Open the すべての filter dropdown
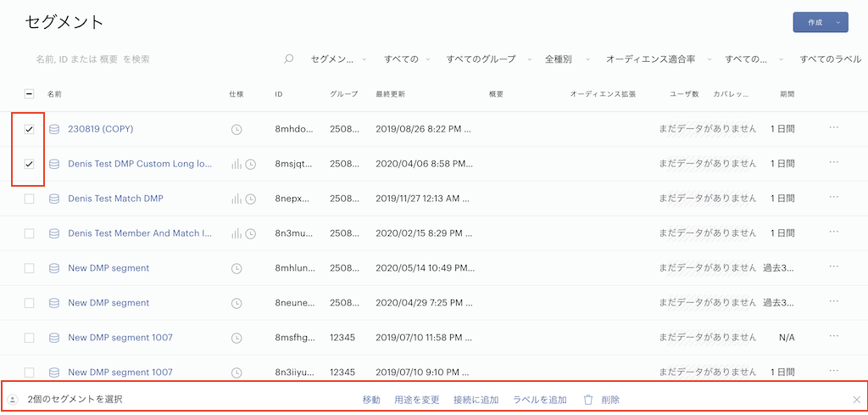Screen dimensions: 868x415 pyautogui.click(x=408, y=59)
